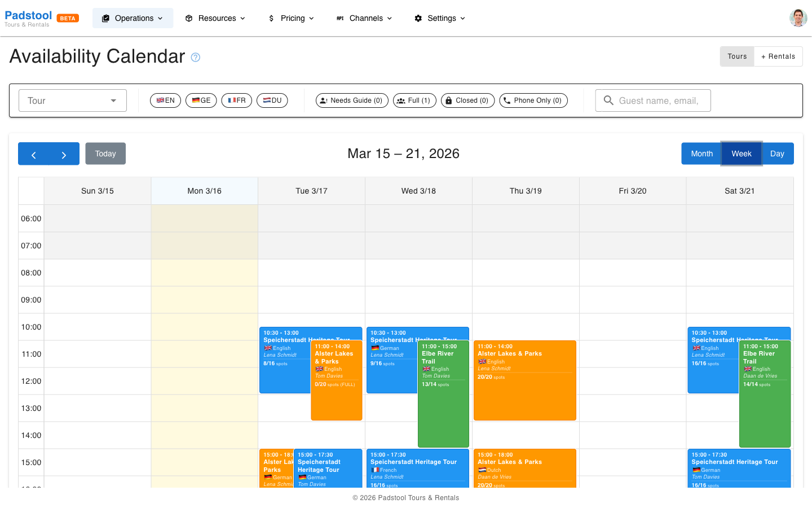Switch calendar to Month view

[701, 154]
